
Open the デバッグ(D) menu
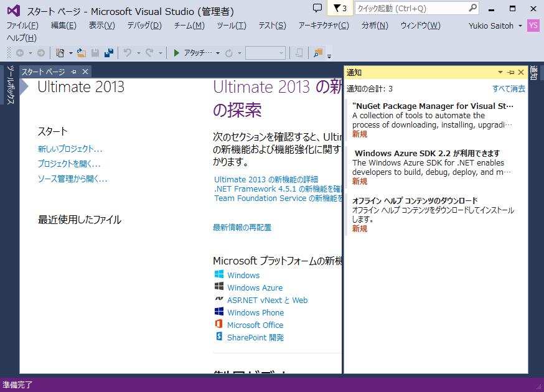click(x=144, y=26)
